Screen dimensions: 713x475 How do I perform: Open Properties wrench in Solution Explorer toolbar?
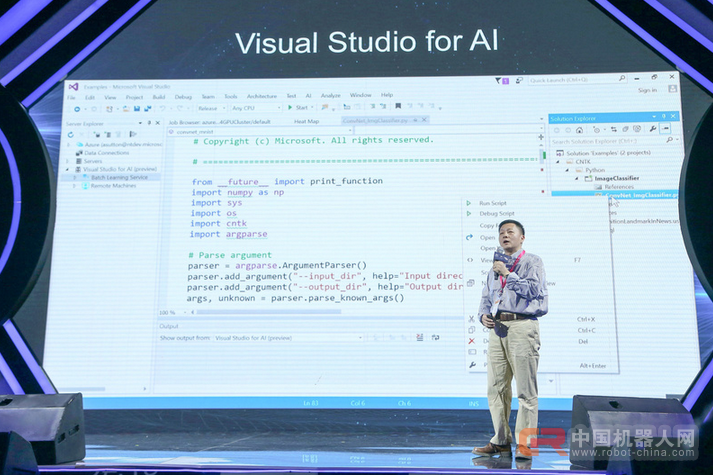pos(652,129)
